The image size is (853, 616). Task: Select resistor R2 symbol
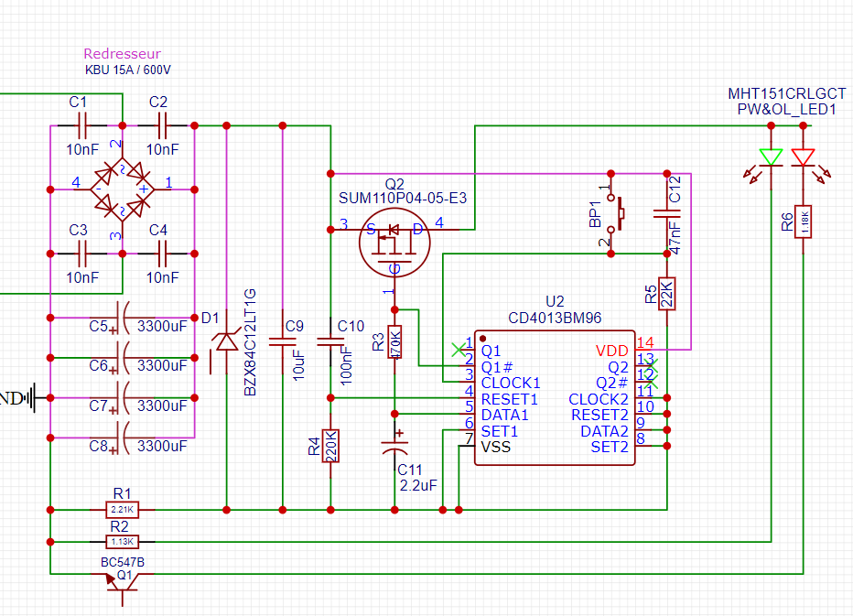(123, 542)
